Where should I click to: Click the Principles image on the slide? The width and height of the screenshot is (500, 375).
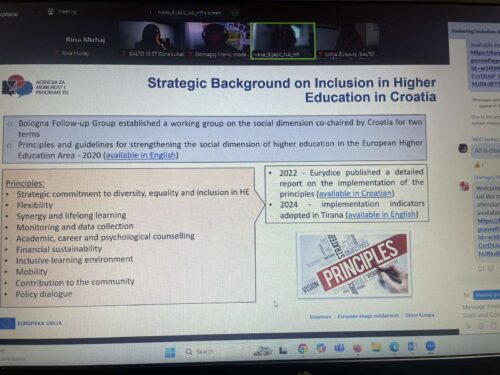[354, 264]
